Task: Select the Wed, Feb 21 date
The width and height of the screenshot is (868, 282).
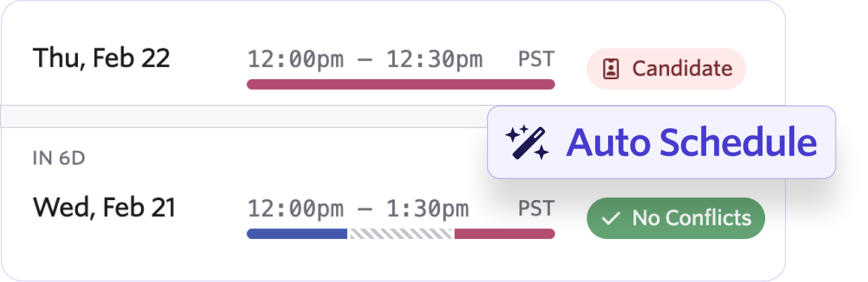Action: click(x=104, y=208)
